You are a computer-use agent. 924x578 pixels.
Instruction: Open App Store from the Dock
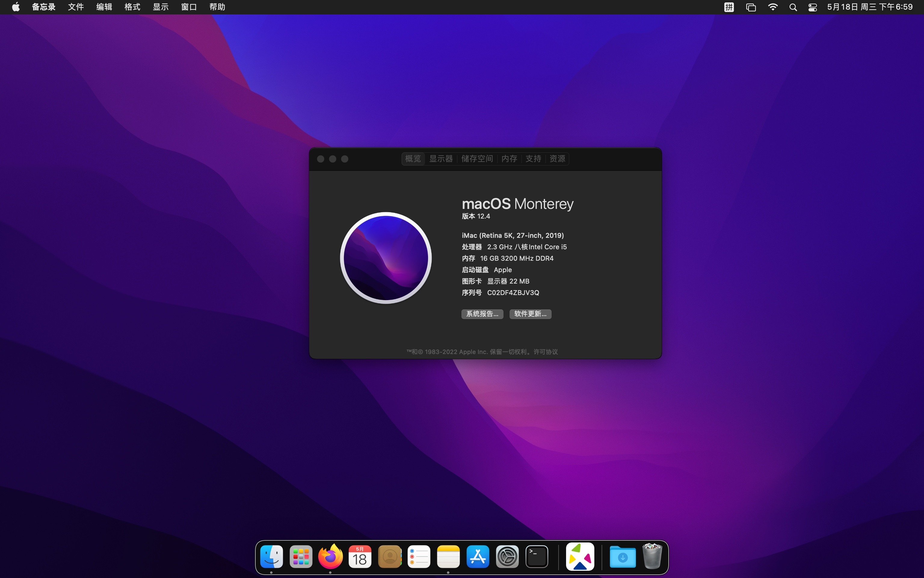click(x=478, y=557)
